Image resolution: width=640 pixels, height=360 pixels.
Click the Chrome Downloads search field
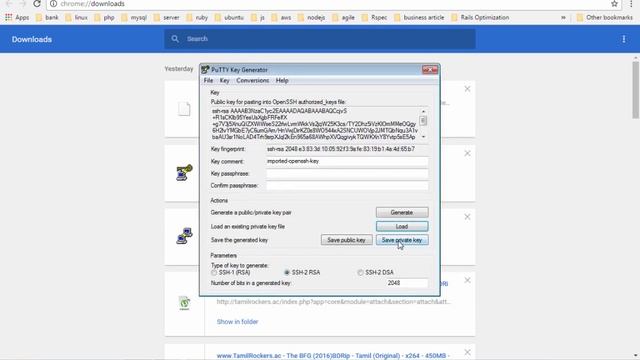click(320, 39)
